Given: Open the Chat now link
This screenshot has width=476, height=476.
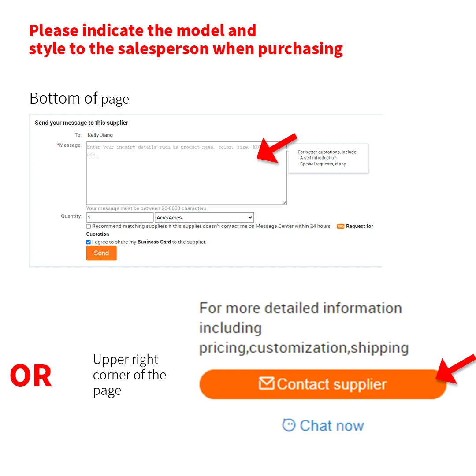Looking at the screenshot, I should click(323, 425).
